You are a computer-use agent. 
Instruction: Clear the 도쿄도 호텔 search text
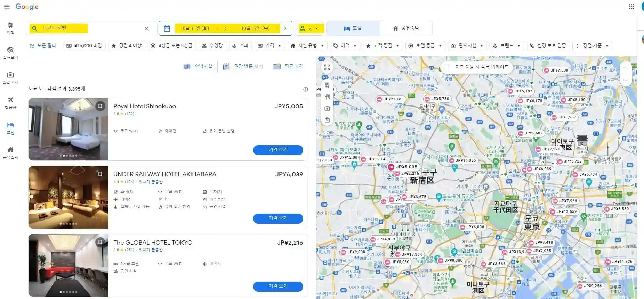tap(146, 28)
